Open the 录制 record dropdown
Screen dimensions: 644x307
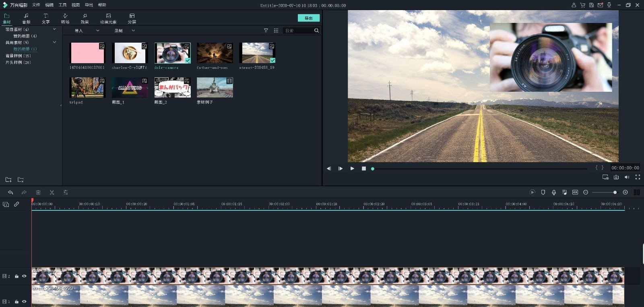point(125,31)
